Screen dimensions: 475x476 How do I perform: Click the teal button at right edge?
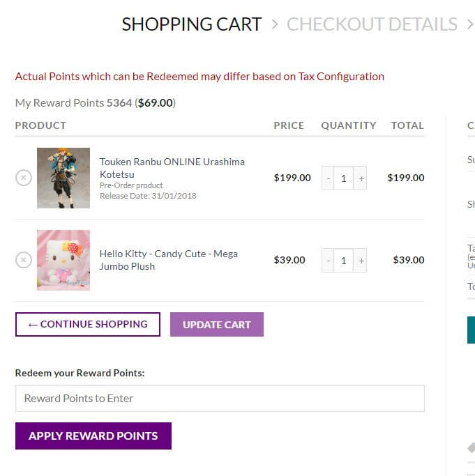tap(471, 330)
